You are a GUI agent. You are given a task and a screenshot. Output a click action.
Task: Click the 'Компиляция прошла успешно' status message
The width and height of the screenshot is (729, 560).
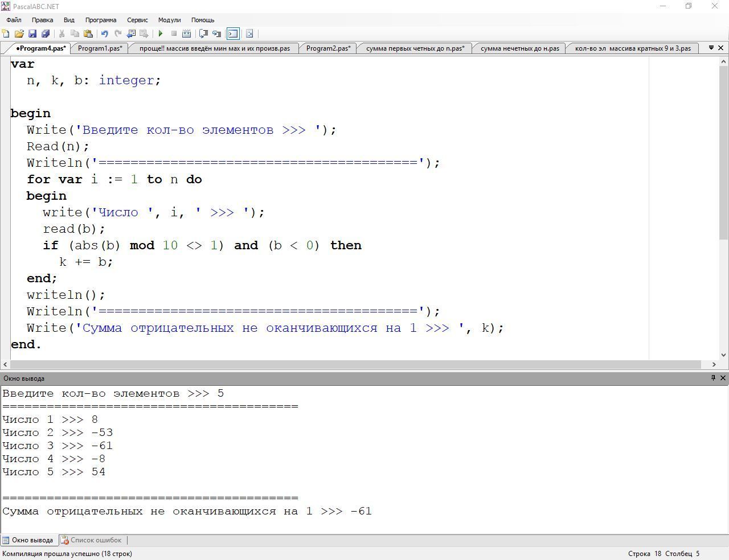[67, 553]
